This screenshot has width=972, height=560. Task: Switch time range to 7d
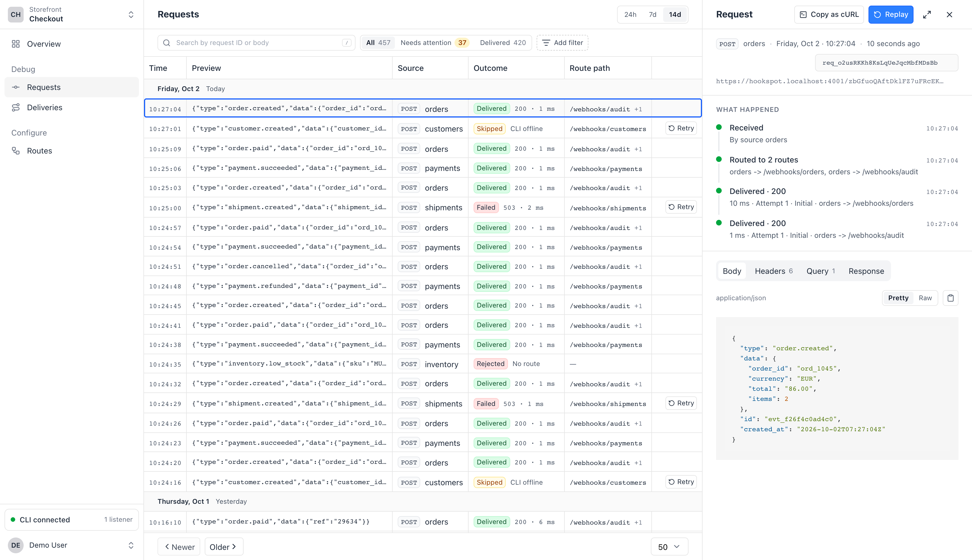(x=652, y=15)
